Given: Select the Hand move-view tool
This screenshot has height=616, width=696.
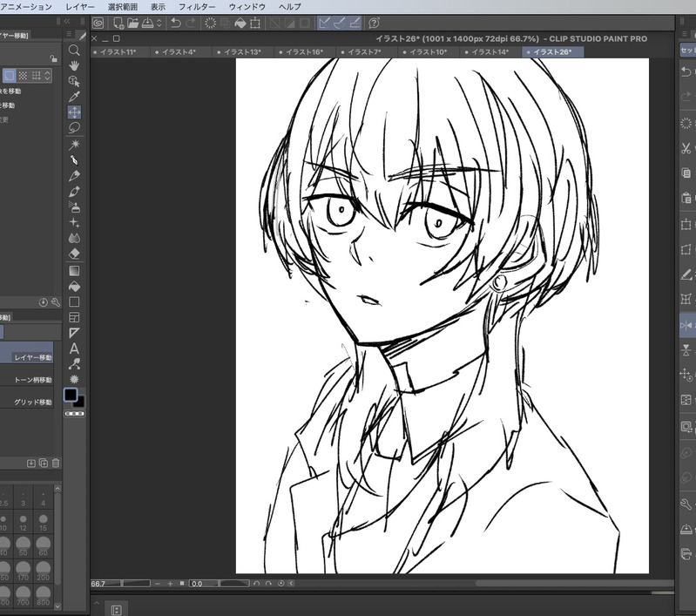Looking at the screenshot, I should click(x=74, y=65).
